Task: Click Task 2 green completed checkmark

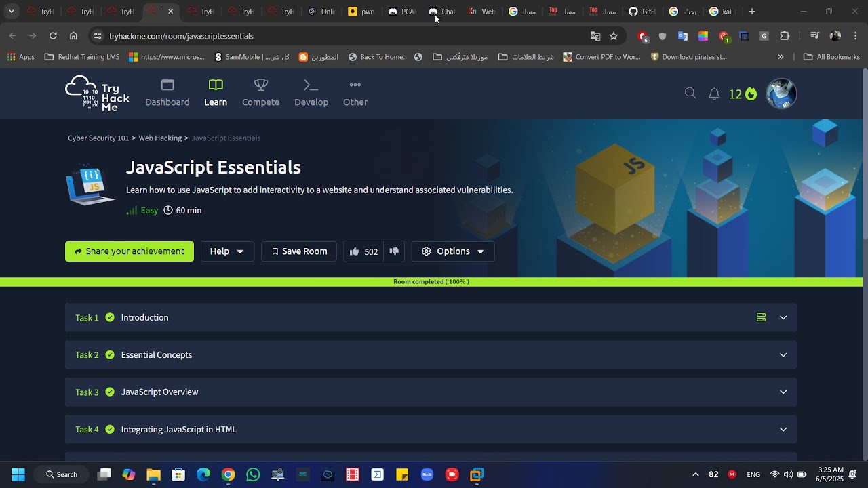Action: [110, 355]
